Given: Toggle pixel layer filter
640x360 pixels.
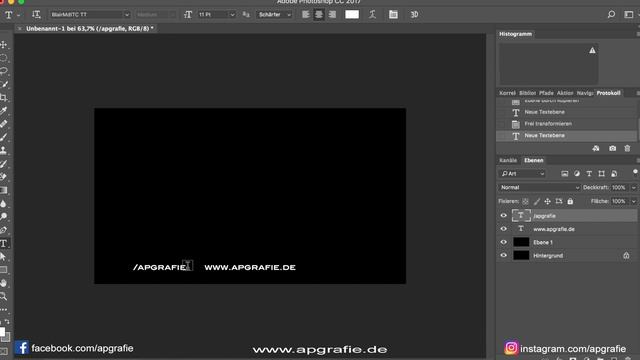Looking at the screenshot, I should pyautogui.click(x=564, y=174).
